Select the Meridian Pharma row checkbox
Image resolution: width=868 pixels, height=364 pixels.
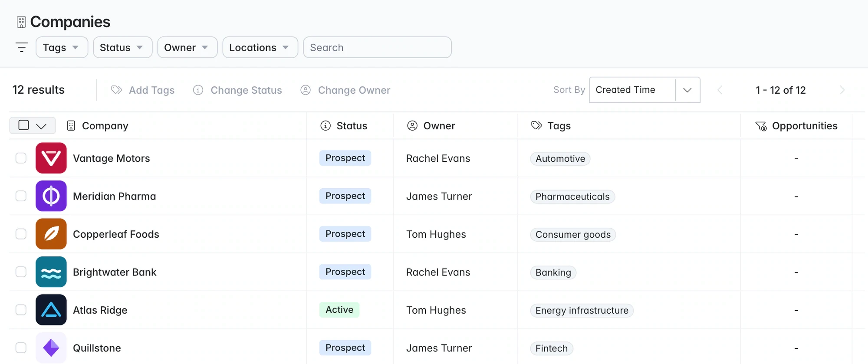pos(21,196)
